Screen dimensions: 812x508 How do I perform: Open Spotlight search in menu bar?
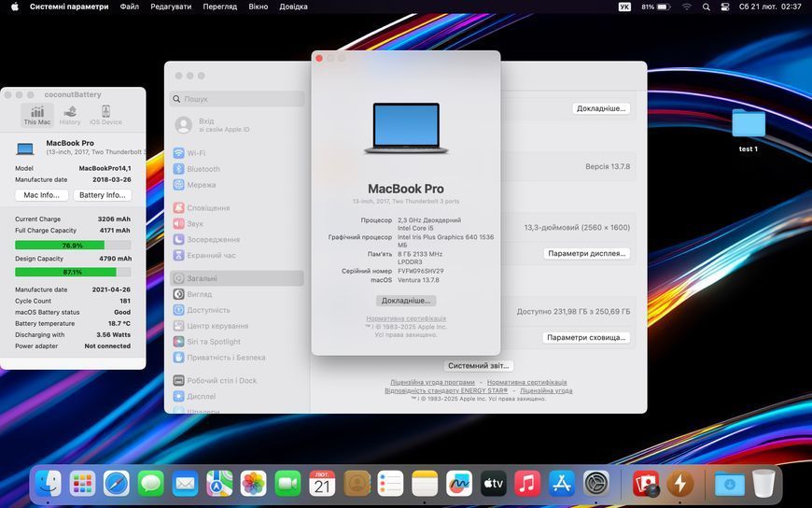point(707,7)
